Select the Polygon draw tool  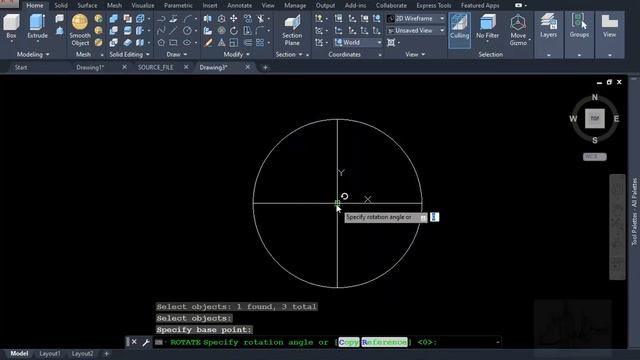coord(161,42)
